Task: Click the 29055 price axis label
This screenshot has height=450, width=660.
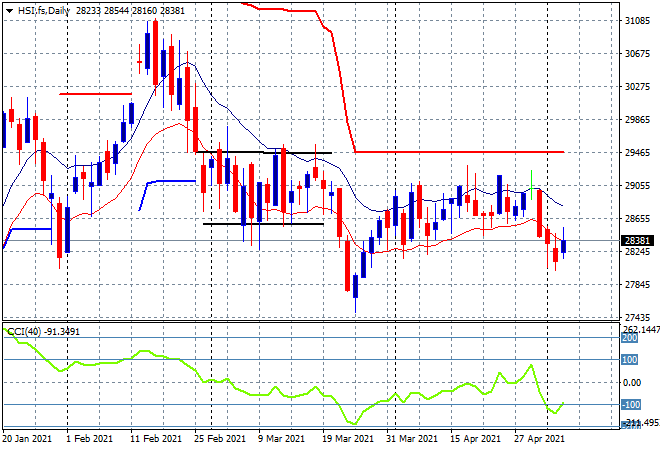Action: pyautogui.click(x=637, y=186)
